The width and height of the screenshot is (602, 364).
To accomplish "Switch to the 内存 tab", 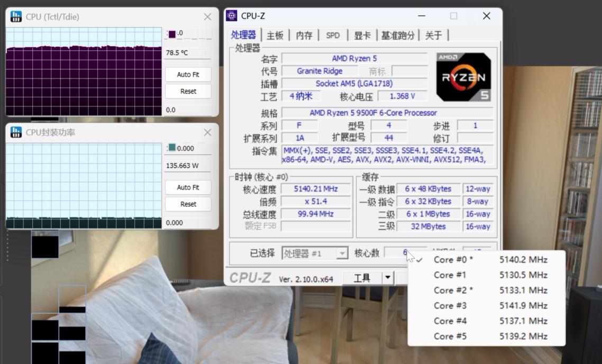I will tap(304, 34).
